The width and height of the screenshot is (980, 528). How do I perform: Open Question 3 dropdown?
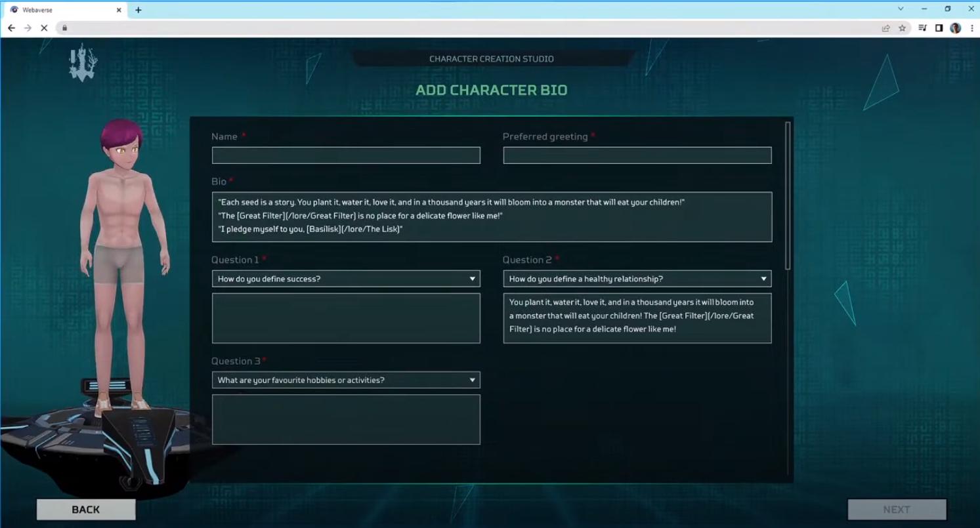[x=346, y=380]
